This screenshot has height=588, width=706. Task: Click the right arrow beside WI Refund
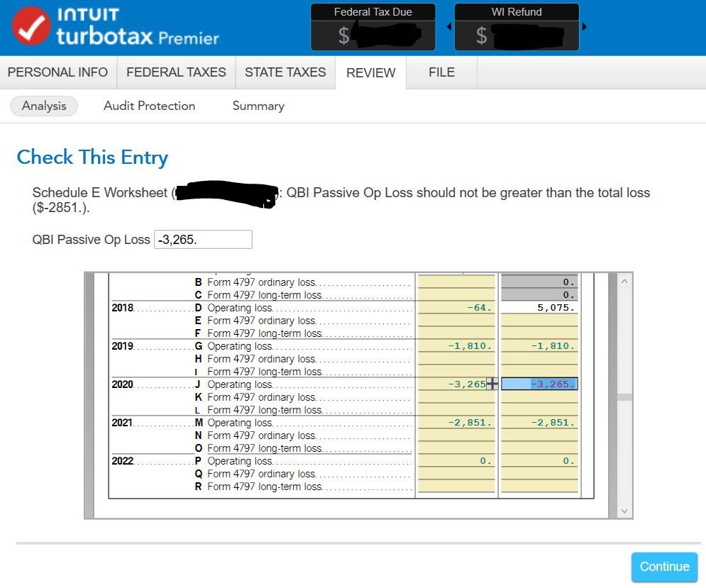(585, 26)
